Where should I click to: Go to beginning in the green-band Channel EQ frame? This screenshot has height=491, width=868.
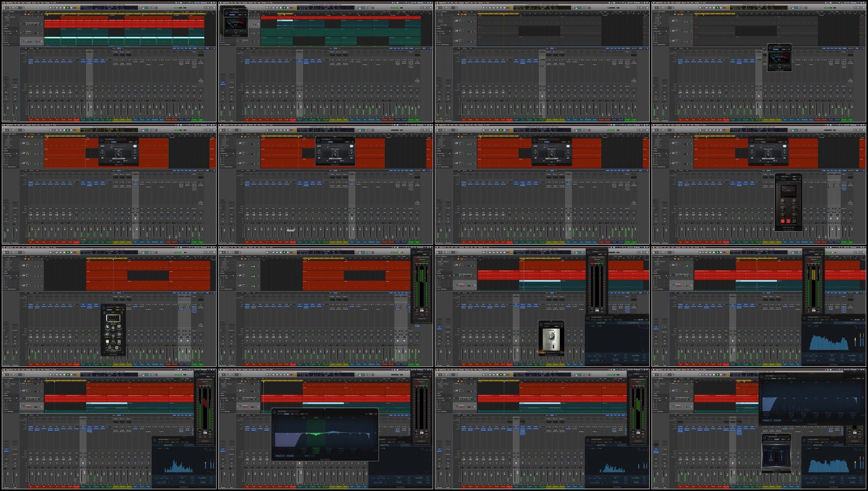pyautogui.click(x=267, y=375)
